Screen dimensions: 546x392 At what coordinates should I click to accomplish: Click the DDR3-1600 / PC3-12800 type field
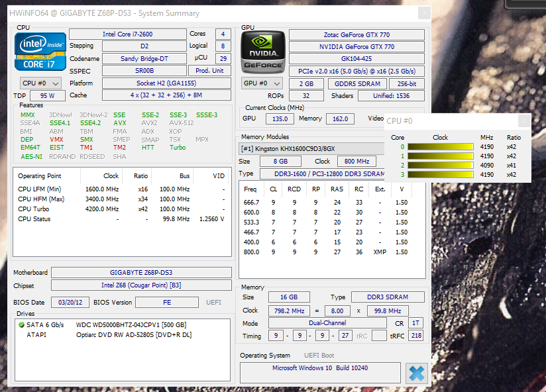click(x=323, y=173)
